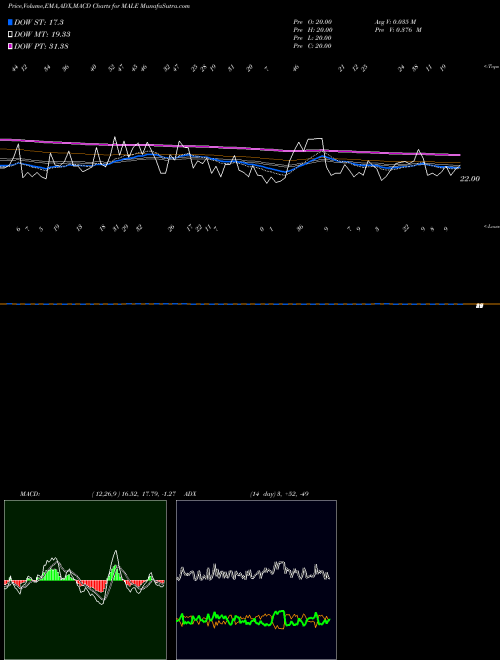Click the ADX '(14 day) 3, +52, -49' values
The height and width of the screenshot is (660, 500).
(x=279, y=494)
